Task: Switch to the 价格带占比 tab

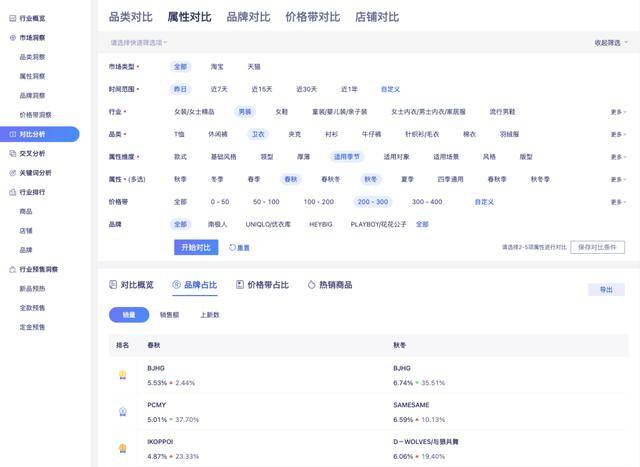Action: pyautogui.click(x=262, y=285)
